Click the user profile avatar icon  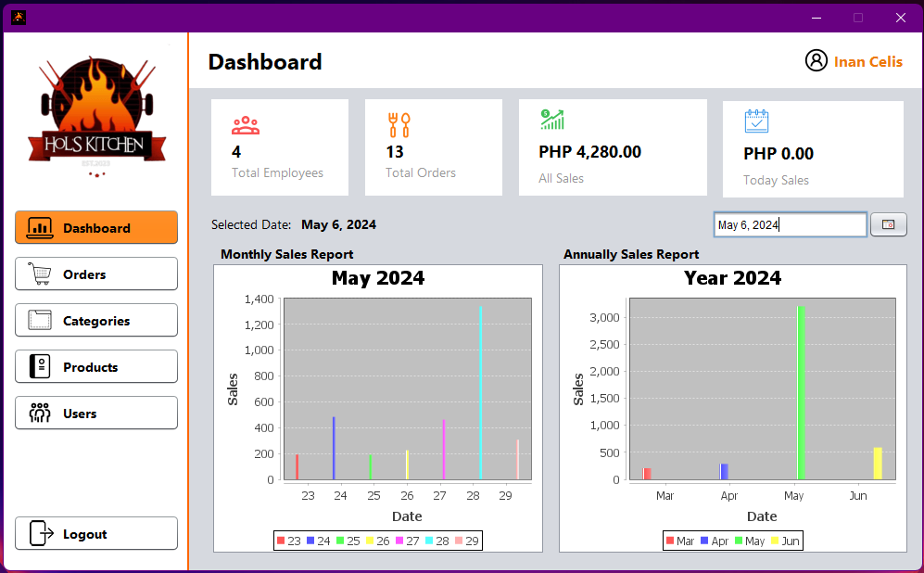tap(816, 61)
